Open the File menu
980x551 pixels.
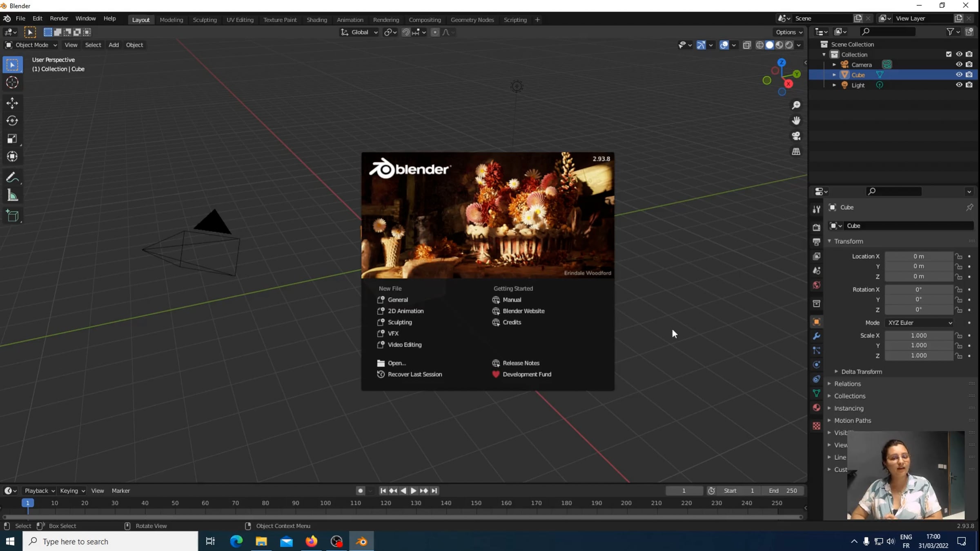20,19
